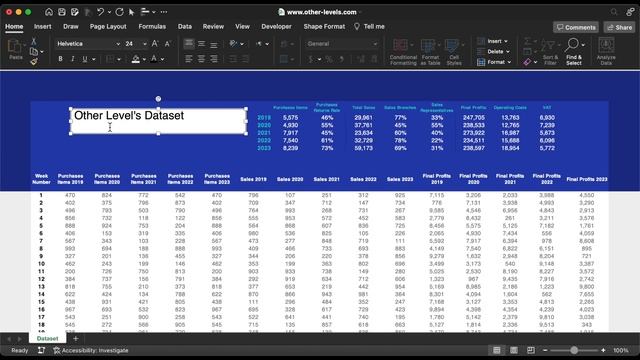Open the Fill Color dropdown arrow
The width and height of the screenshot is (640, 360).
144,60
